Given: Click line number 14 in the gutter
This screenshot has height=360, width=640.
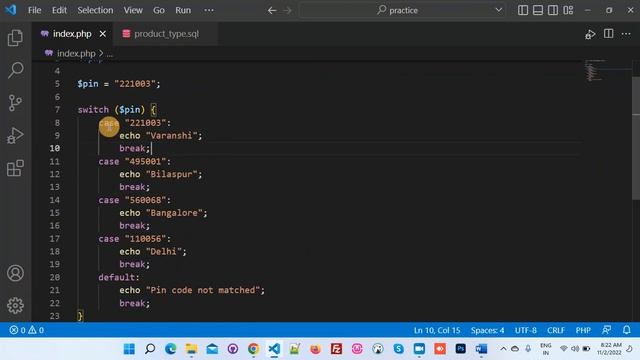Looking at the screenshot, I should pyautogui.click(x=55, y=200).
